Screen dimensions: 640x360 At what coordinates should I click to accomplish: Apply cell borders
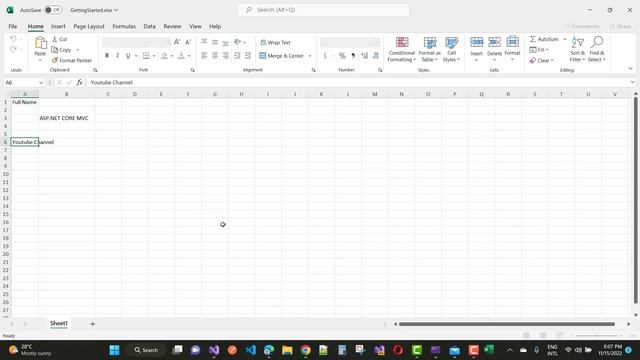[146, 56]
